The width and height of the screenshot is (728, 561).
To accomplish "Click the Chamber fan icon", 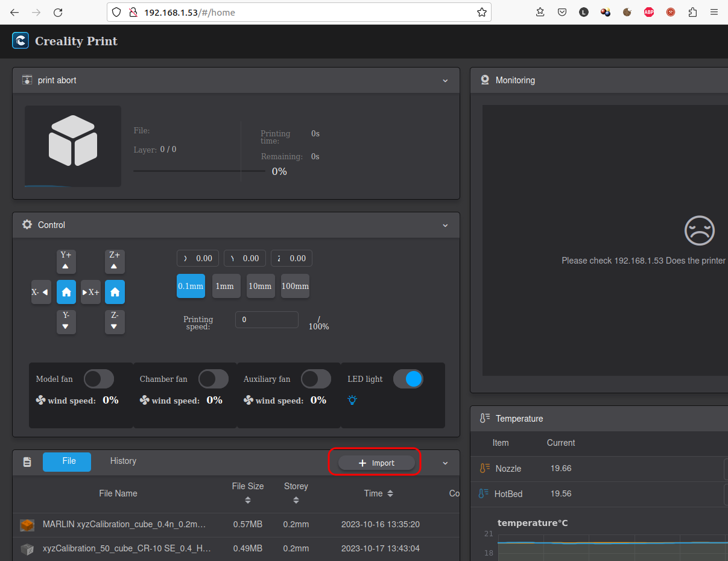I will click(x=144, y=400).
